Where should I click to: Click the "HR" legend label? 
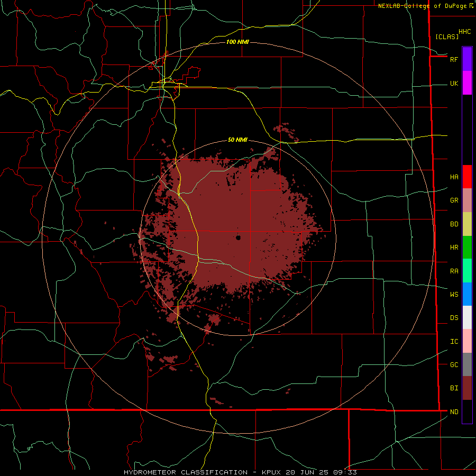454,248
